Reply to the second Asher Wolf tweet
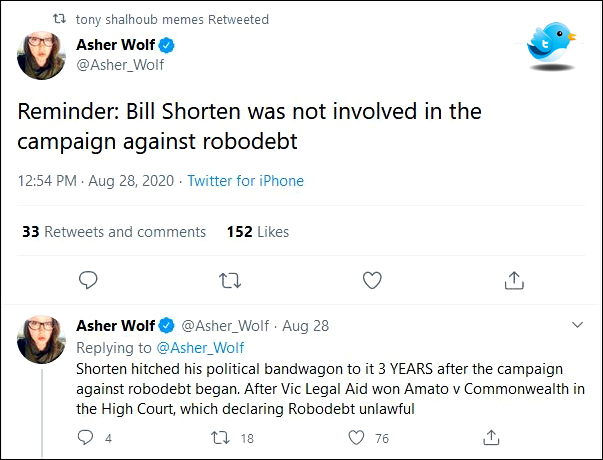This screenshot has width=603, height=460. point(86,437)
